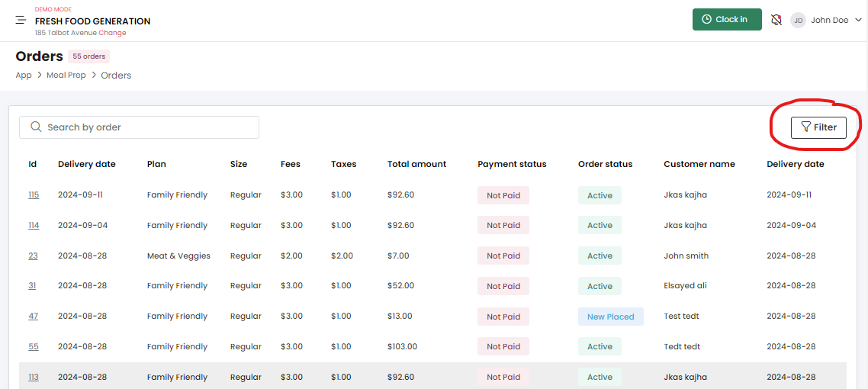868x389 pixels.
Task: Click Not Paid badge for order 113
Action: 503,377
